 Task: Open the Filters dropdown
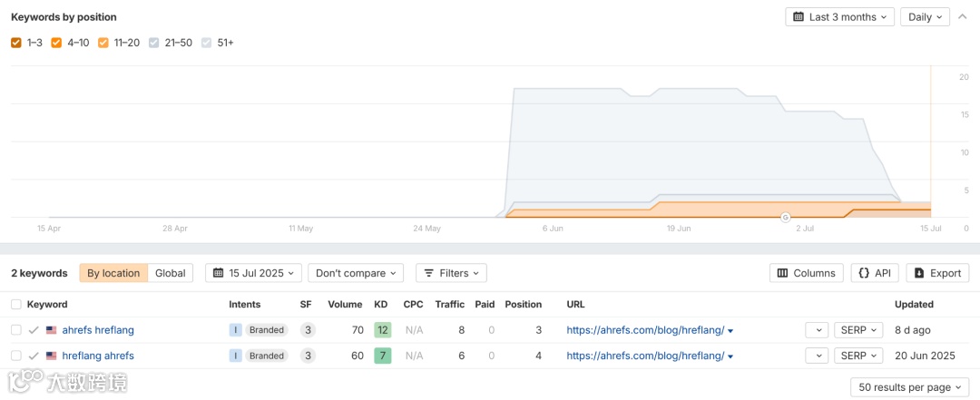(451, 273)
